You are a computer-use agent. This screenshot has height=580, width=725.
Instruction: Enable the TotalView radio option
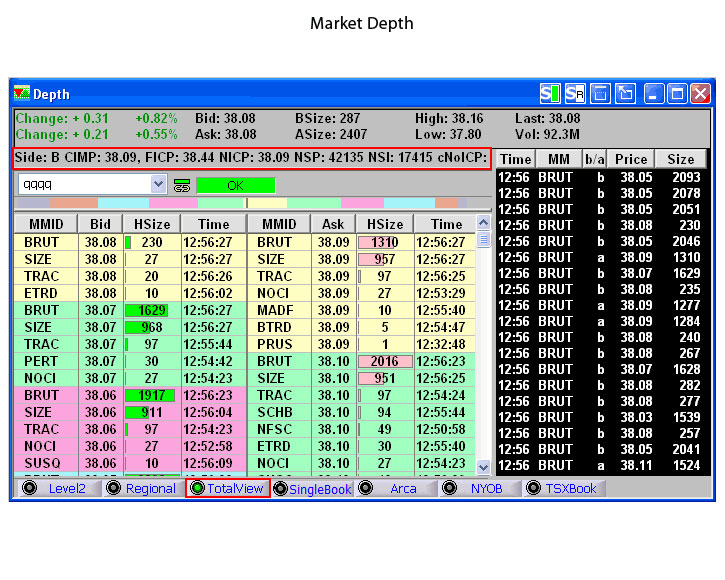(197, 488)
